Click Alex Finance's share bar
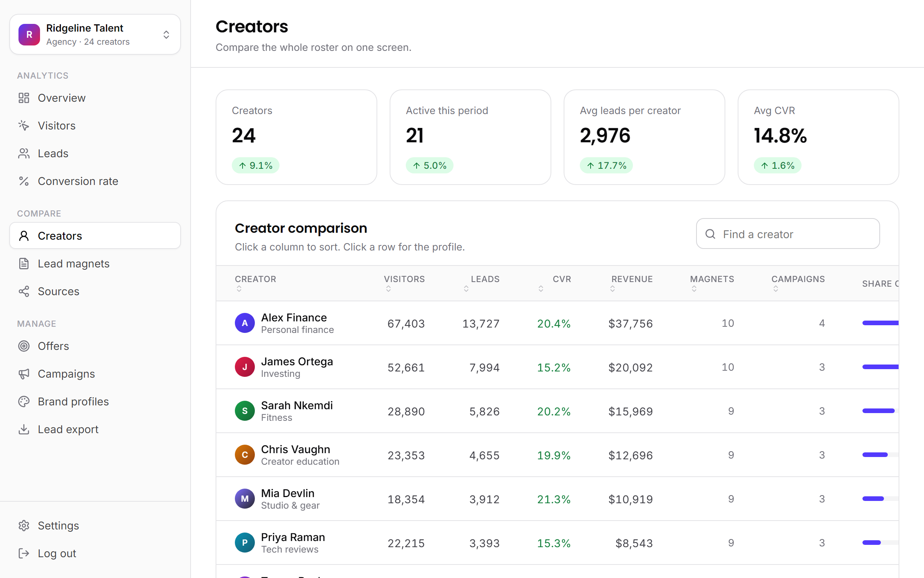The height and width of the screenshot is (578, 924). click(880, 323)
